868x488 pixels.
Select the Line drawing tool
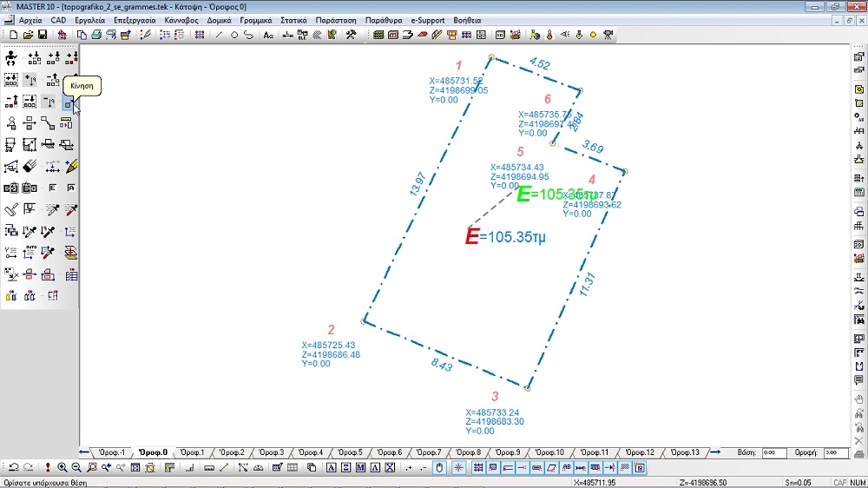pos(219,35)
